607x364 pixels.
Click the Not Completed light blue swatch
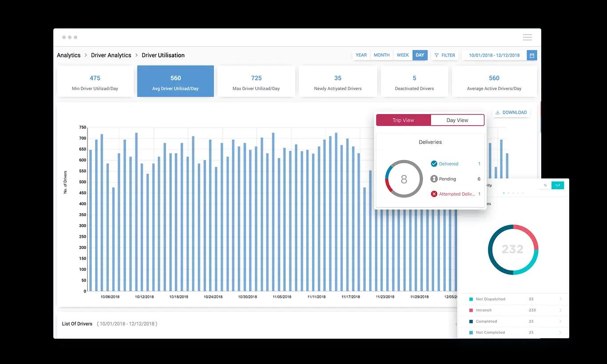(471, 332)
